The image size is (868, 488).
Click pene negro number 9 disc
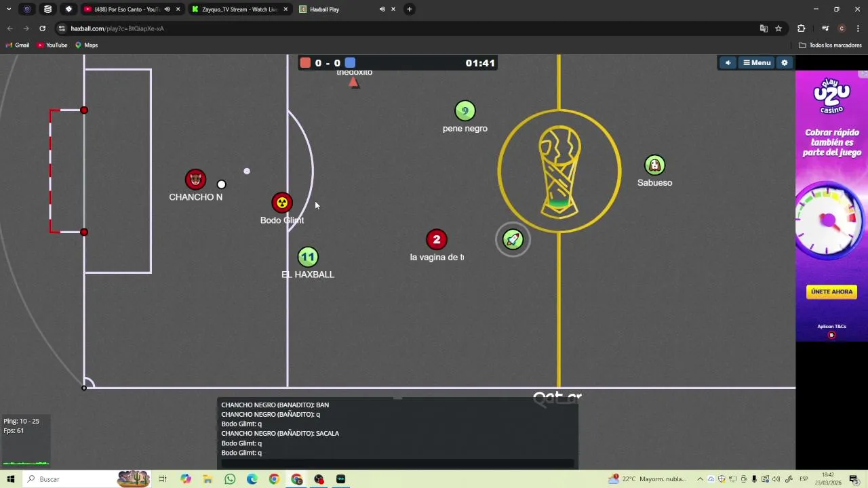465,110
